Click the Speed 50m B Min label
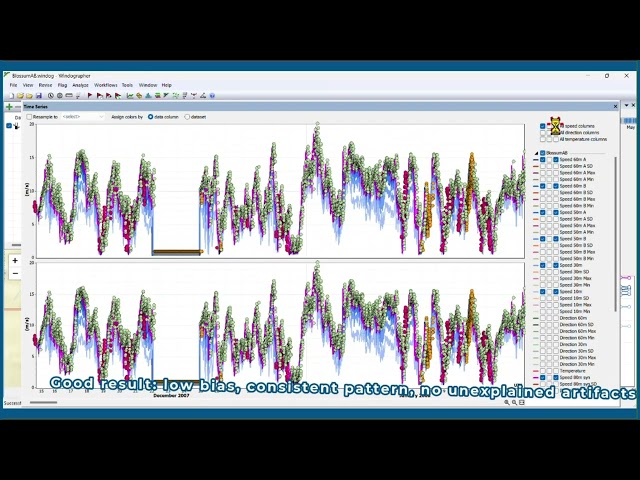Screen dimensions: 640x480 click(577, 259)
